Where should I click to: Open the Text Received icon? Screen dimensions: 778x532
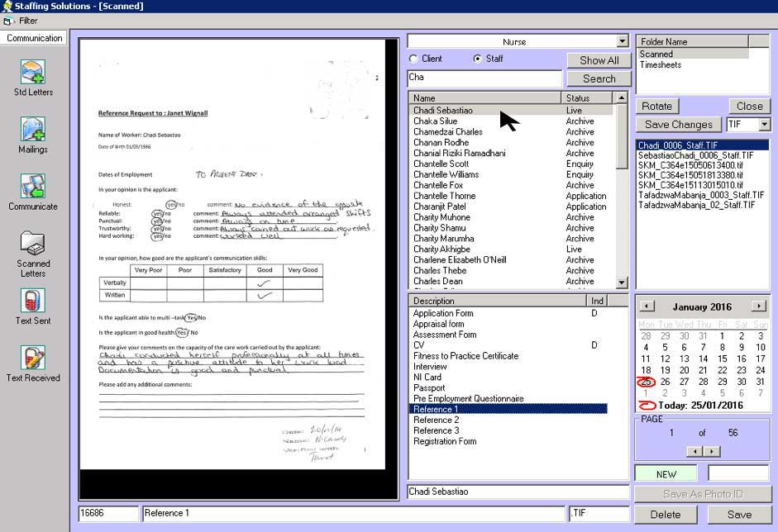[x=33, y=359]
